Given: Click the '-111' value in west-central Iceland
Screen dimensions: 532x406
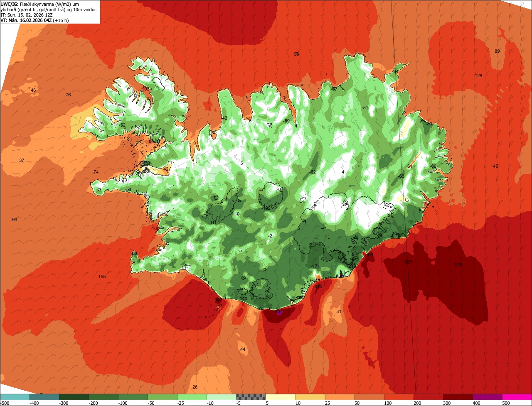Looking at the screenshot, I should [x=213, y=223].
